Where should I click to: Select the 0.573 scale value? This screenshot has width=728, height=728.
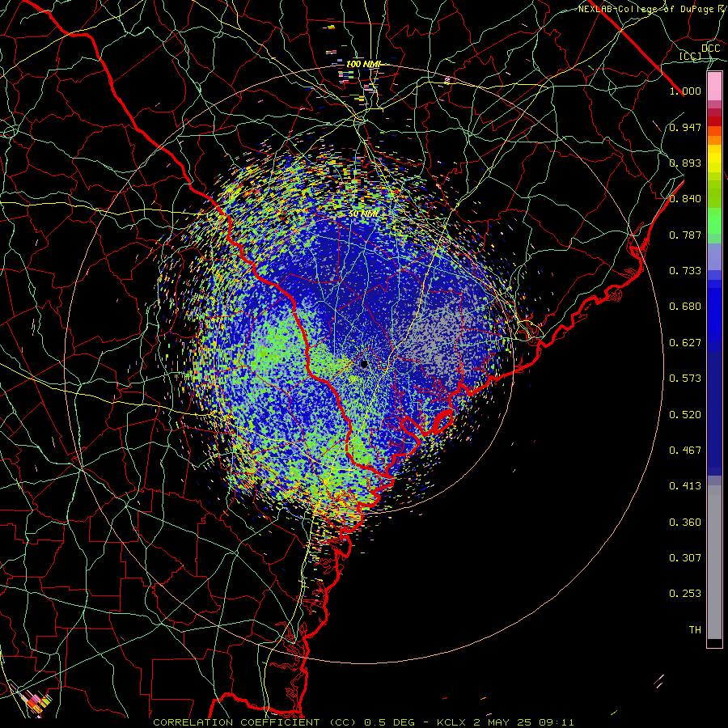(685, 379)
